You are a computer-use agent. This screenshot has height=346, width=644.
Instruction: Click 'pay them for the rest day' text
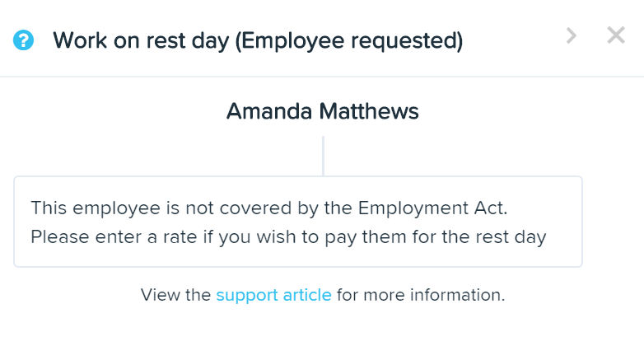(436, 237)
